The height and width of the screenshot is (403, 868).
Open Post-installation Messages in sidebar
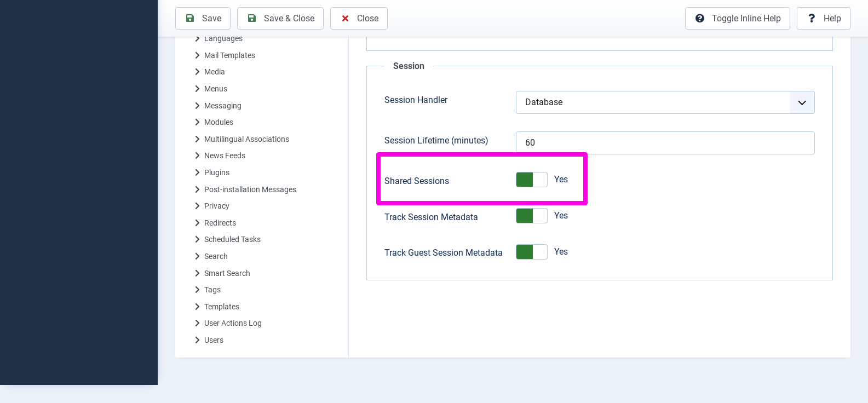pyautogui.click(x=250, y=189)
